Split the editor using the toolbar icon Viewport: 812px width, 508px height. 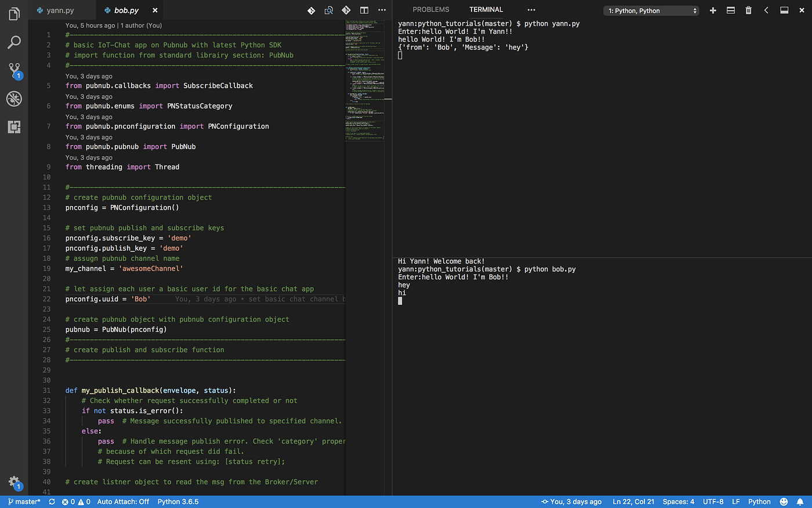pyautogui.click(x=364, y=10)
